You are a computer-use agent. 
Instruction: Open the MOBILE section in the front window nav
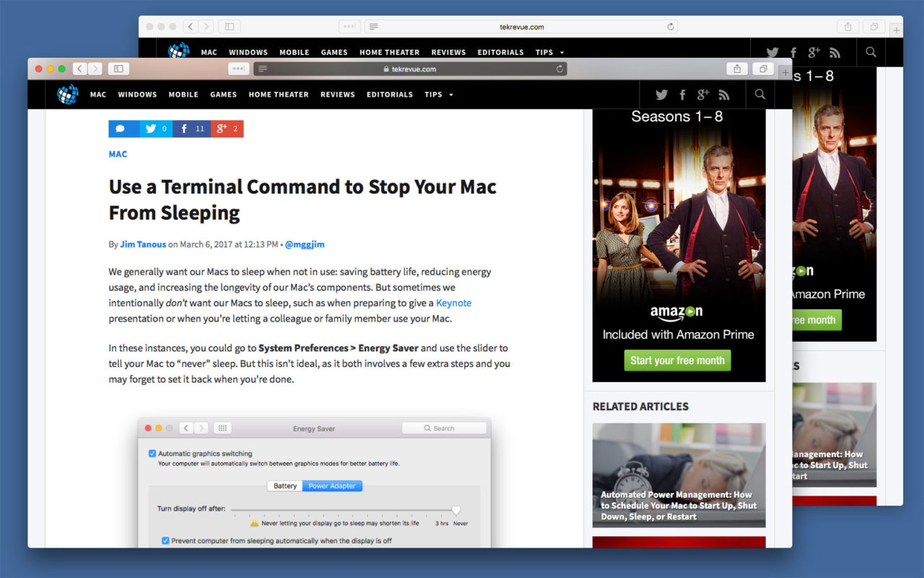(183, 95)
